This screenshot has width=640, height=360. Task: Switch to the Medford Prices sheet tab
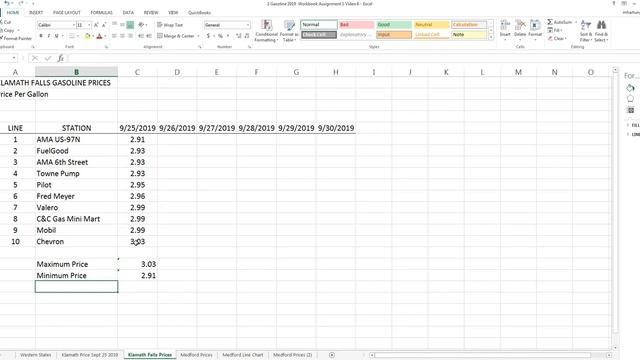click(196, 355)
